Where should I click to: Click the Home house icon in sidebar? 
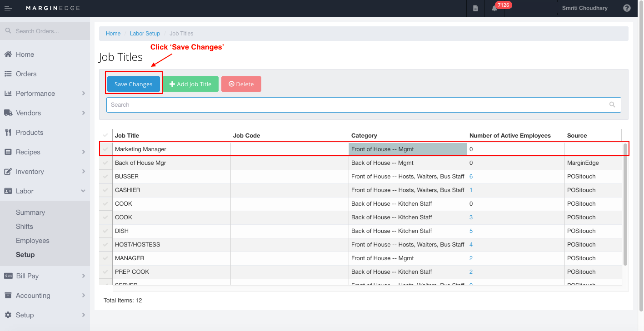point(8,54)
